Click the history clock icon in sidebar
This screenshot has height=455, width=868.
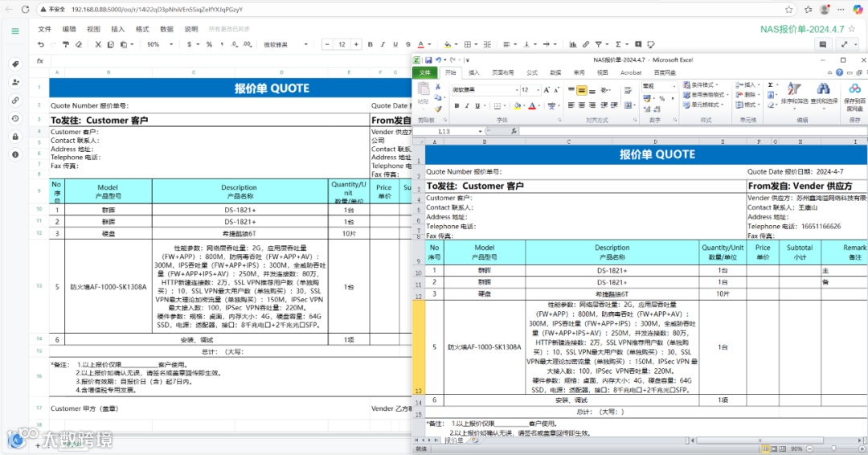click(x=15, y=118)
